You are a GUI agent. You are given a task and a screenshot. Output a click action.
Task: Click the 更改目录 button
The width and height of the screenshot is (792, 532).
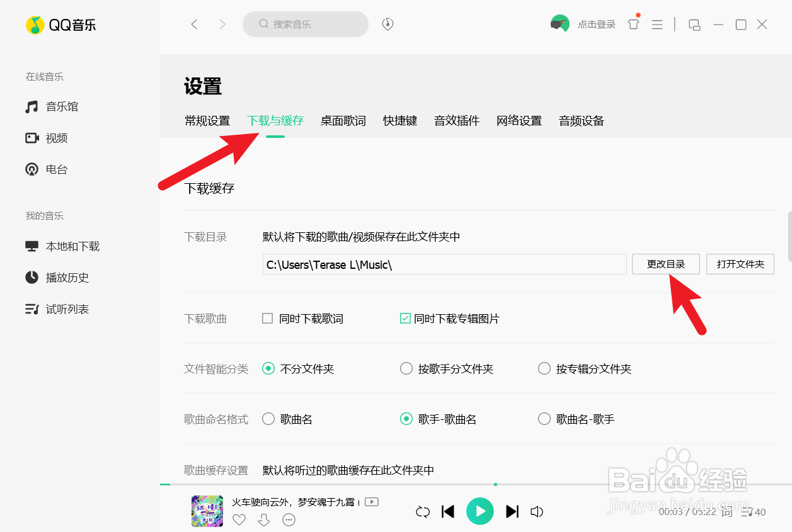665,264
